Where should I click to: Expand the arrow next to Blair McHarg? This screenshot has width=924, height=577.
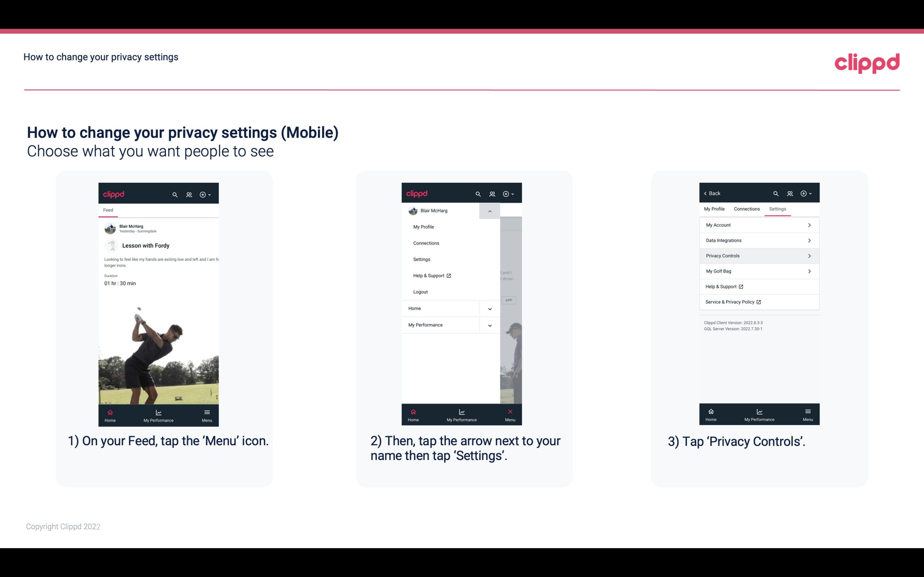click(x=489, y=211)
